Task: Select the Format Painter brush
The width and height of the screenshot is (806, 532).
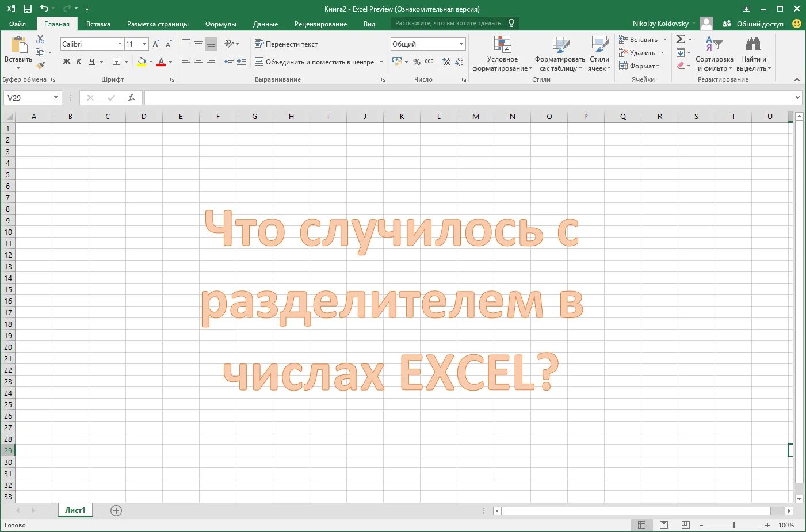Action: 40,66
